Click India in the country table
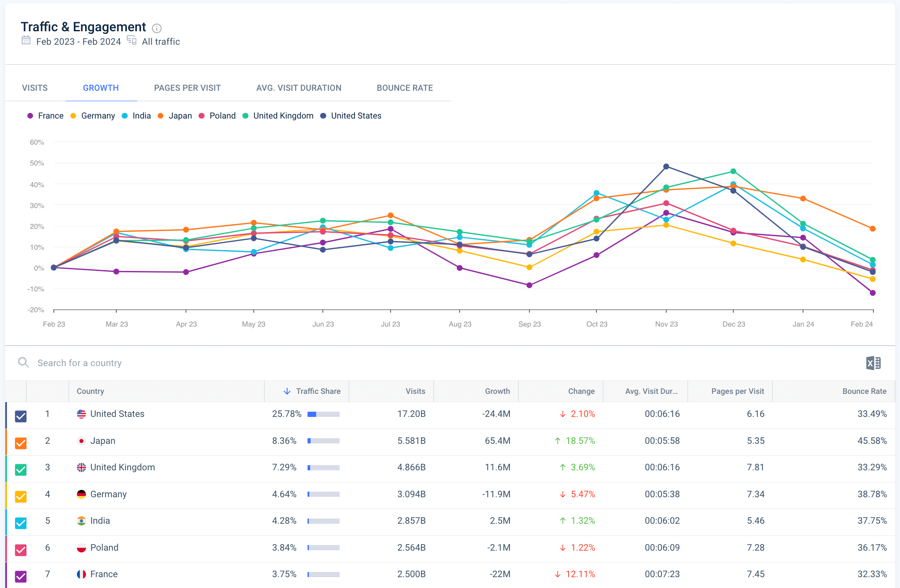The width and height of the screenshot is (900, 588). pyautogui.click(x=100, y=521)
